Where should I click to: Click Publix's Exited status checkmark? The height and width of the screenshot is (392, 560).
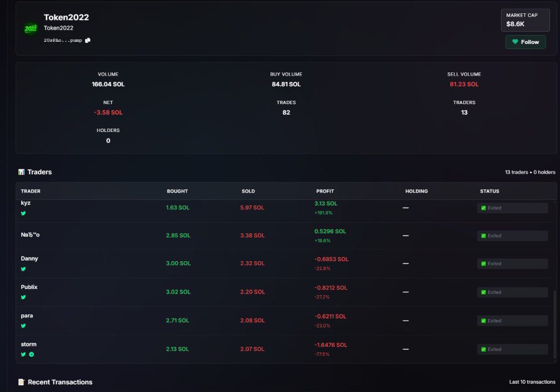click(x=484, y=292)
